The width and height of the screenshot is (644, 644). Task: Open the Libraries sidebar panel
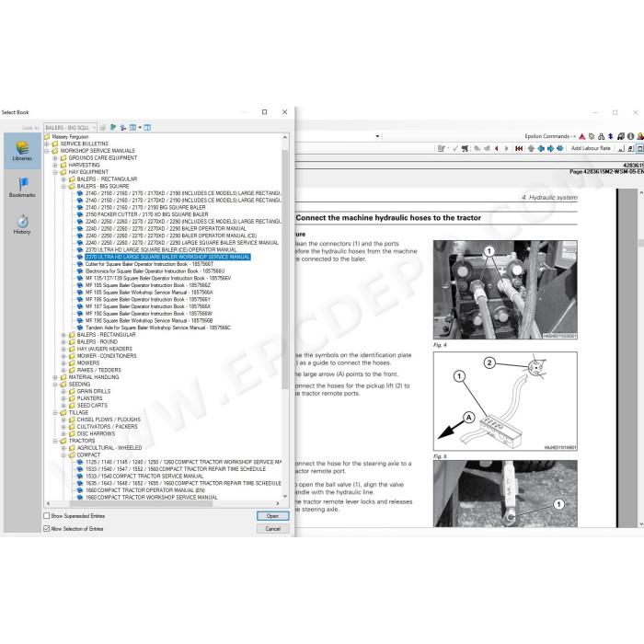pos(22,151)
